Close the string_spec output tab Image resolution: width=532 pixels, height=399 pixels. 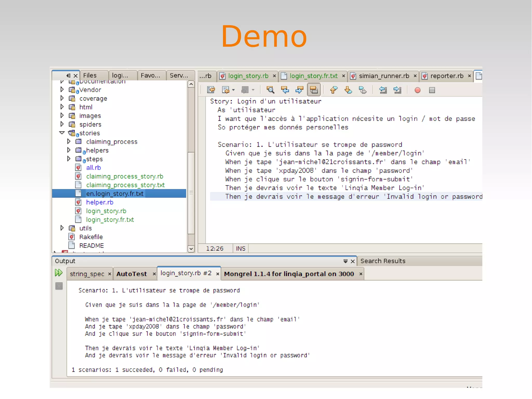[x=110, y=274]
